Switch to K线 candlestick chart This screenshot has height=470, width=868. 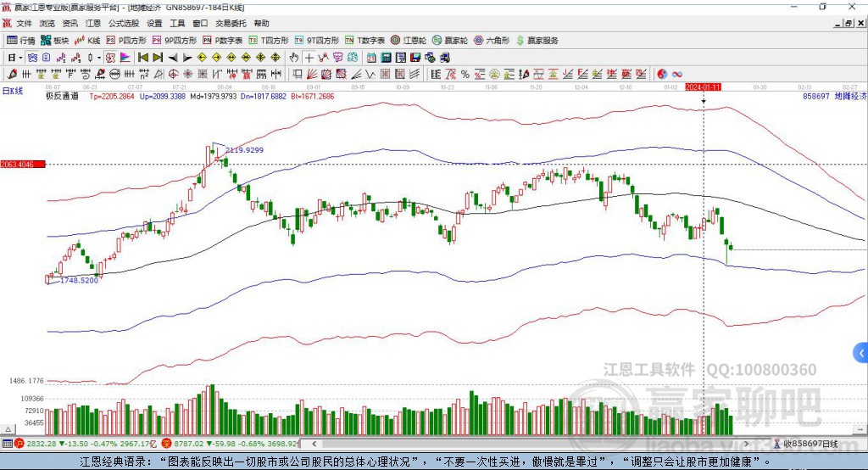[x=87, y=41]
